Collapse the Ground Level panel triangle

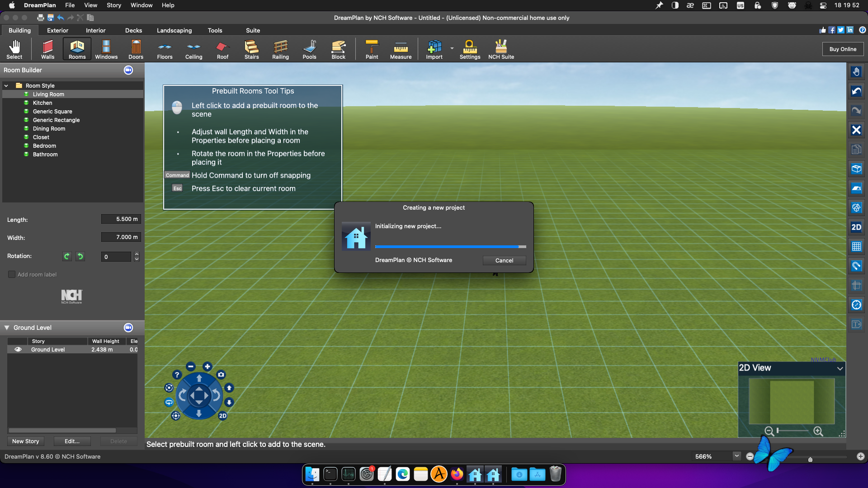(x=7, y=328)
